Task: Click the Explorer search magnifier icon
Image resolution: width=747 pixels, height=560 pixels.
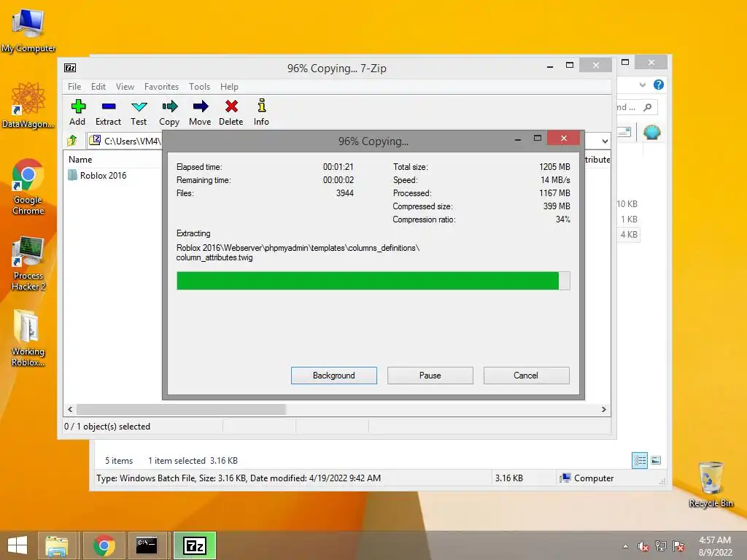Action: (x=648, y=107)
